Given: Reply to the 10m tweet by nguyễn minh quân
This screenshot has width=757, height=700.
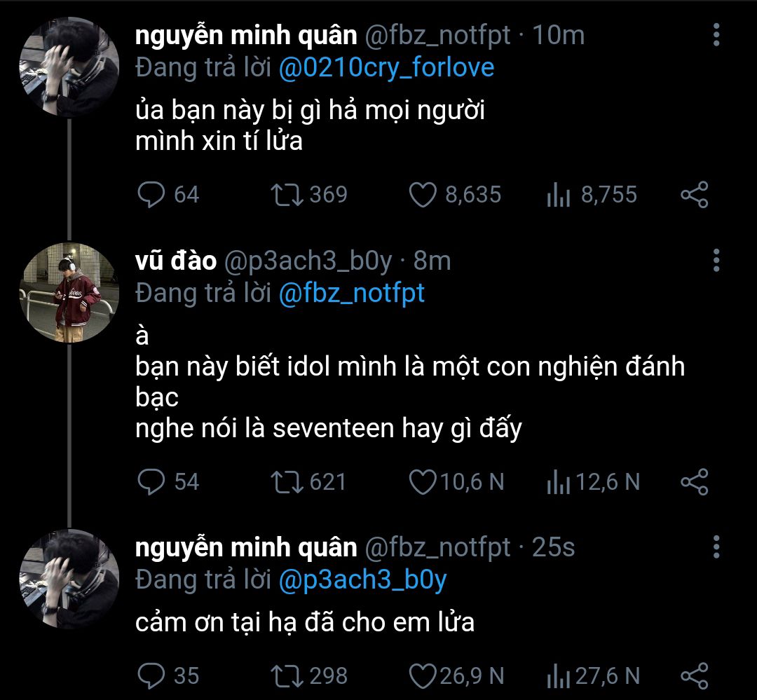Looking at the screenshot, I should pyautogui.click(x=151, y=194).
